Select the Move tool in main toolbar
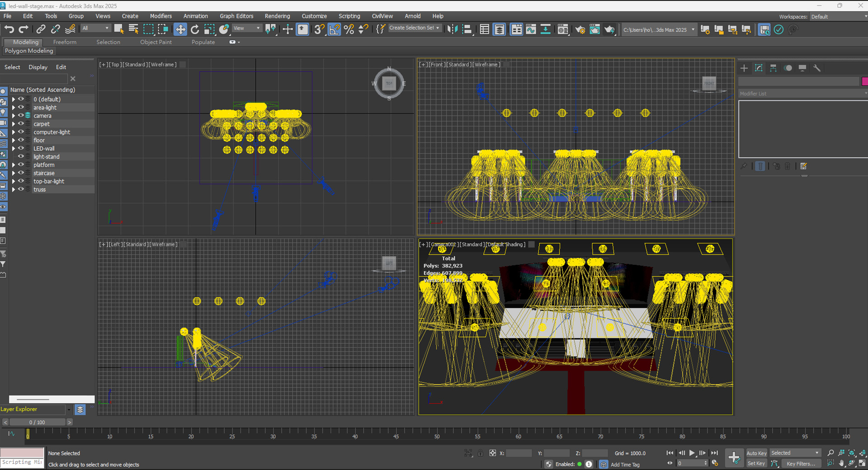 pos(180,29)
